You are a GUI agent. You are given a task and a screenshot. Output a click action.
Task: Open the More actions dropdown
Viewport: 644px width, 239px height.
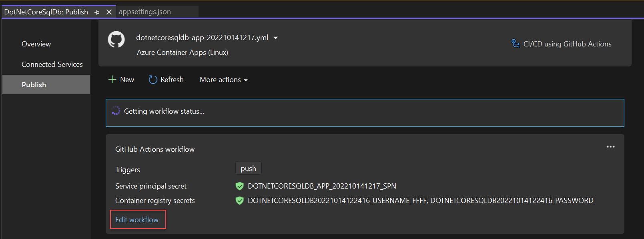point(224,80)
